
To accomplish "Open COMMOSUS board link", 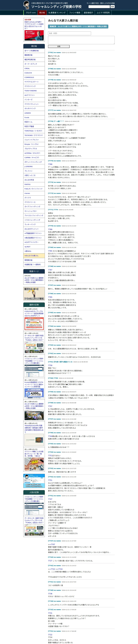I will [34, 77].
